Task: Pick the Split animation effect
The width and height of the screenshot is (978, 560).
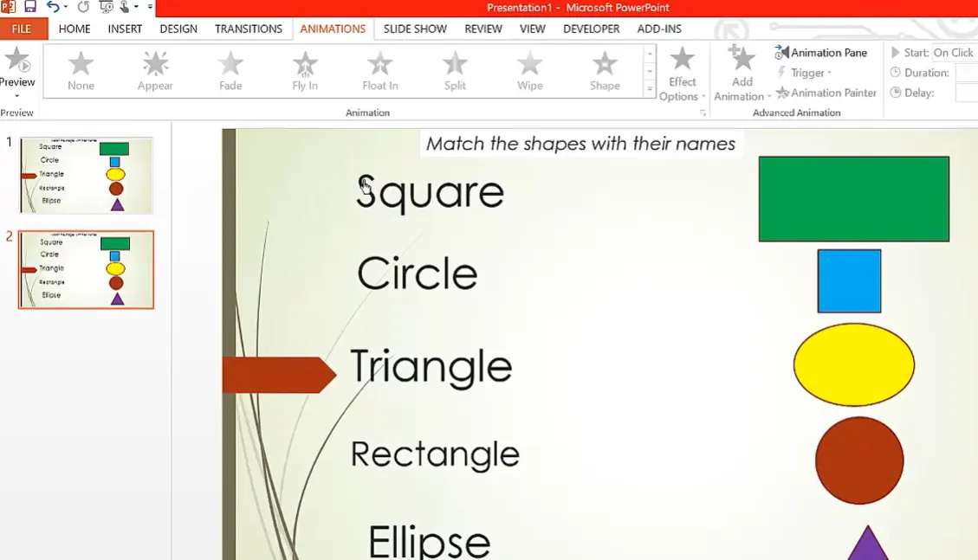Action: pos(455,70)
